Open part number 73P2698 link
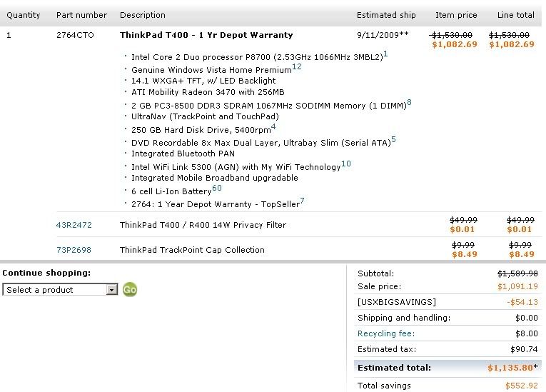The image size is (546, 392). [74, 250]
